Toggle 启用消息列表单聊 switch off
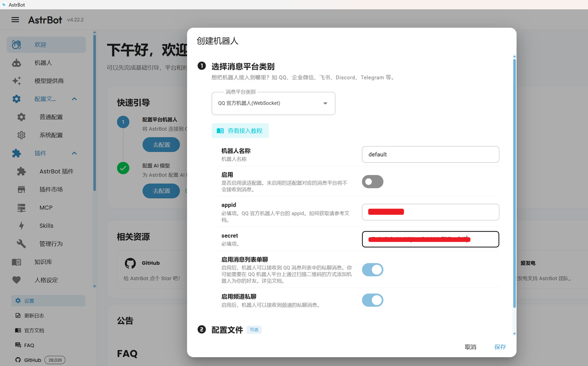 tap(373, 270)
